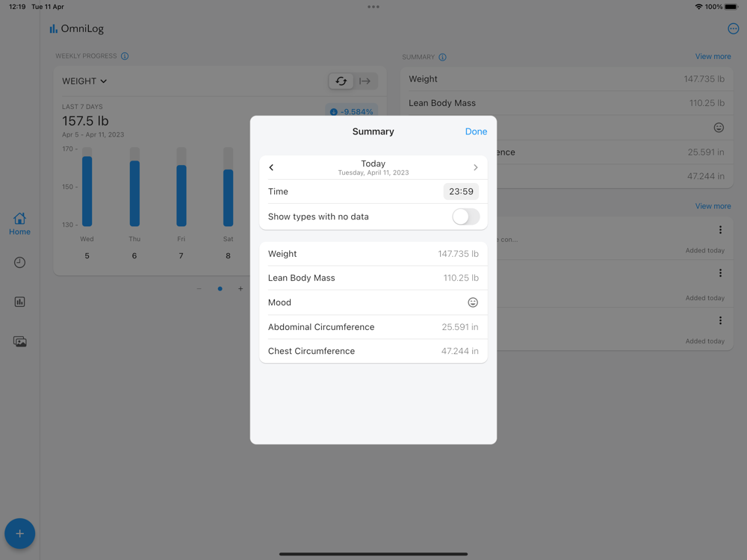
Task: Open options for third Added today entry
Action: (x=720, y=320)
